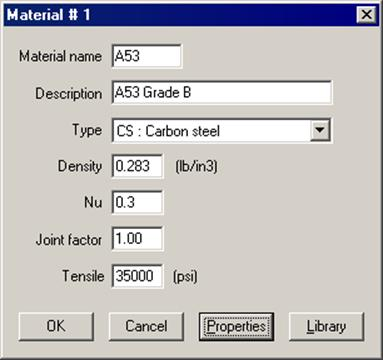This screenshot has width=383, height=360.
Task: Click the Material # 1 title bar
Action: click(191, 15)
